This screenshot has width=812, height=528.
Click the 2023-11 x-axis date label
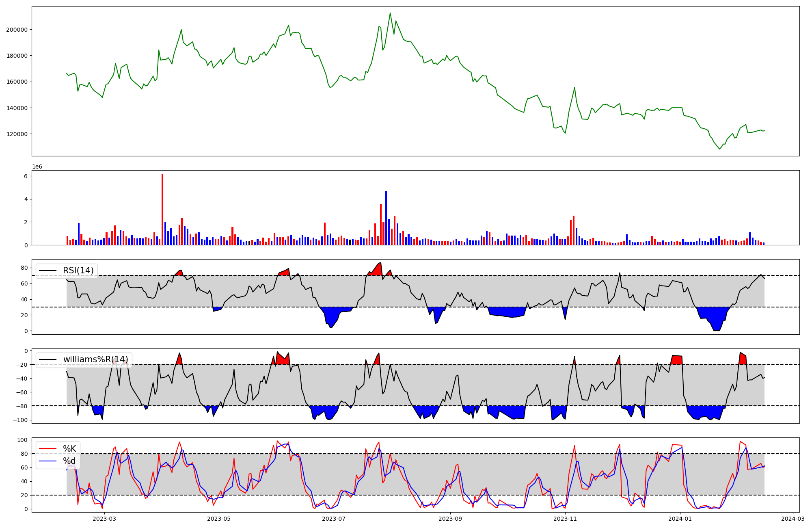pyautogui.click(x=565, y=518)
